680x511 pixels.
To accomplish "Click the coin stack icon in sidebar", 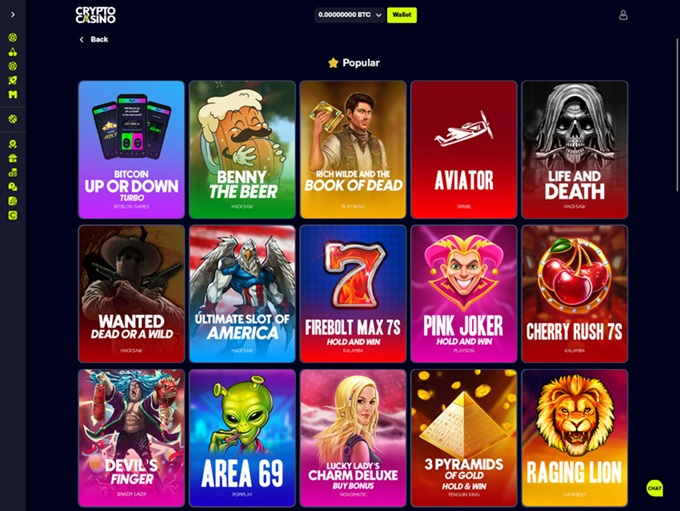I will (13, 173).
